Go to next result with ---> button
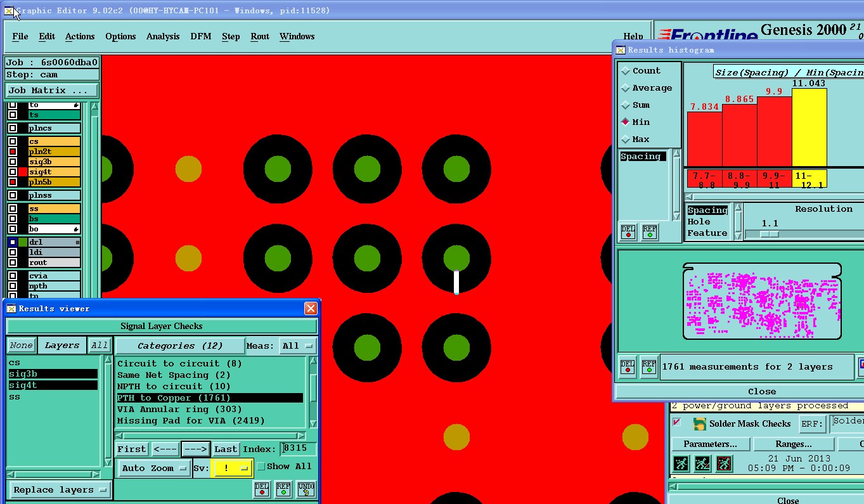This screenshot has width=864, height=504. (196, 449)
